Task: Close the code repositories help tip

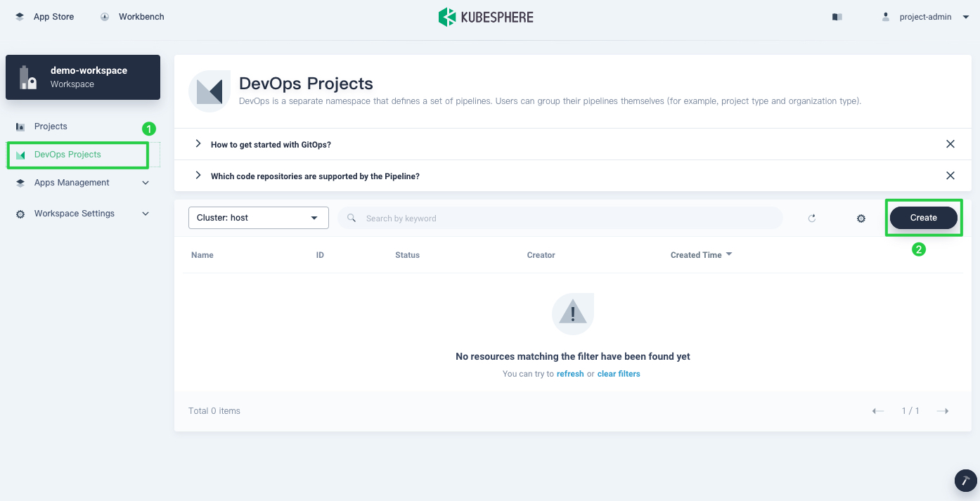Action: 950,176
